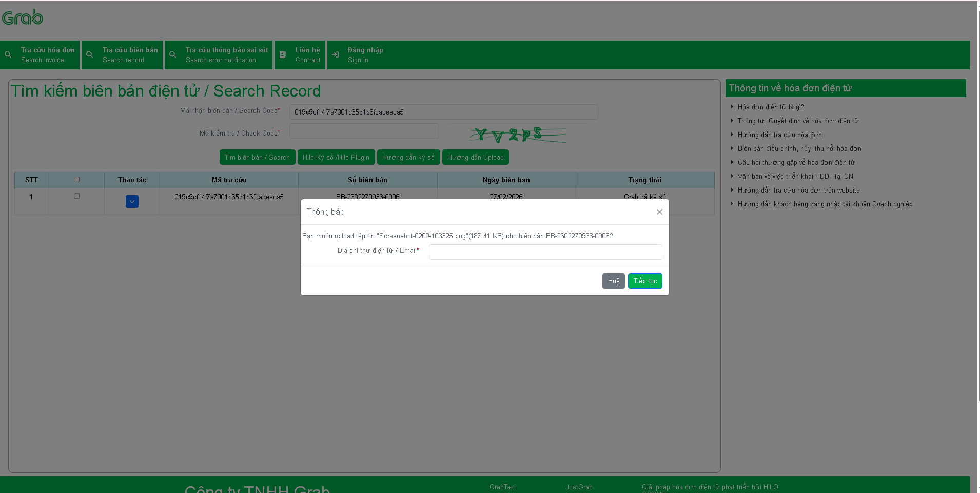Click the error notification search icon

173,54
